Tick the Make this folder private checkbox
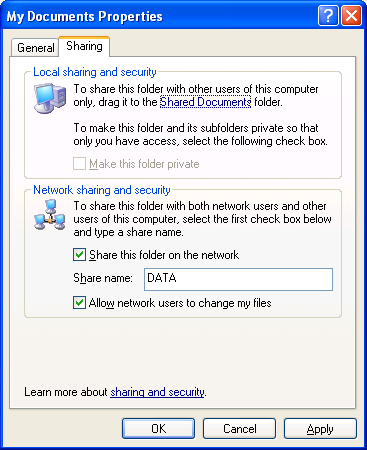This screenshot has width=367, height=450. 79,164
